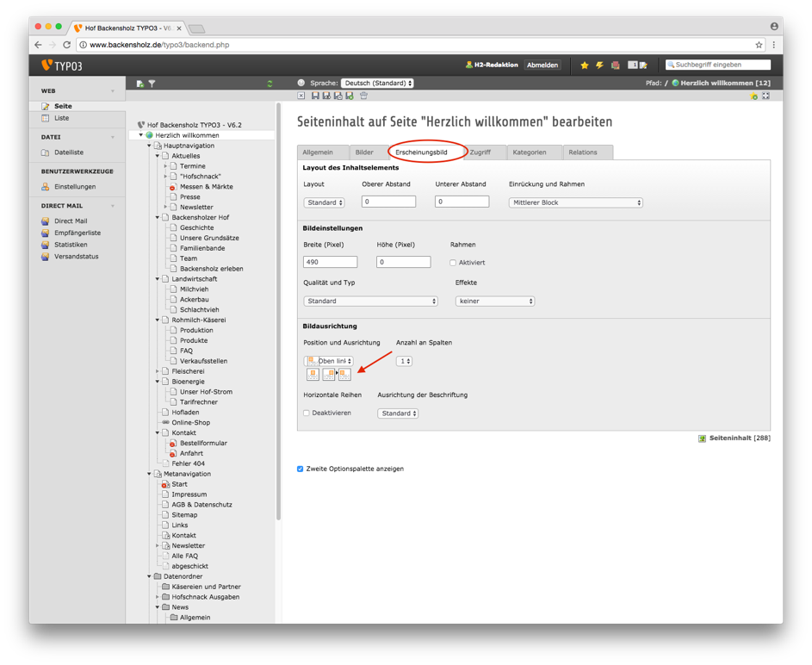This screenshot has width=812, height=665.
Task: Open the bookmarks star icon
Action: (x=584, y=65)
